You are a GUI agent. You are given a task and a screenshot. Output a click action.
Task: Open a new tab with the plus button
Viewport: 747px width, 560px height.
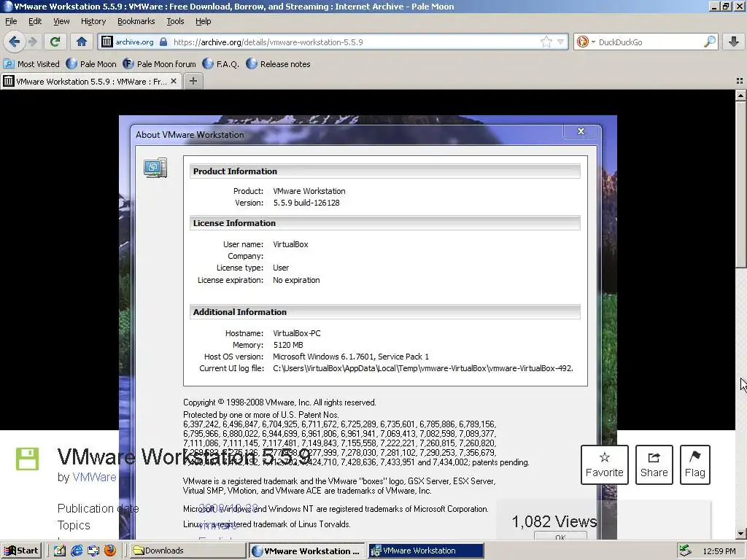tap(193, 81)
